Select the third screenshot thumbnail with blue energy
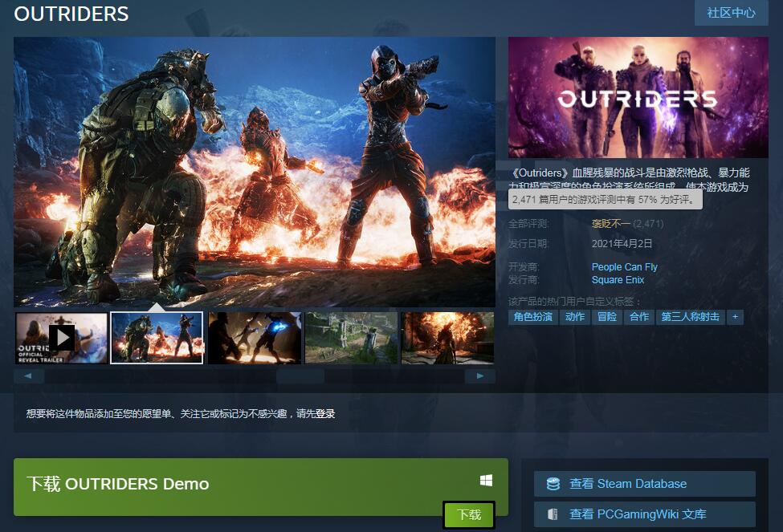The height and width of the screenshot is (532, 783). tap(255, 338)
